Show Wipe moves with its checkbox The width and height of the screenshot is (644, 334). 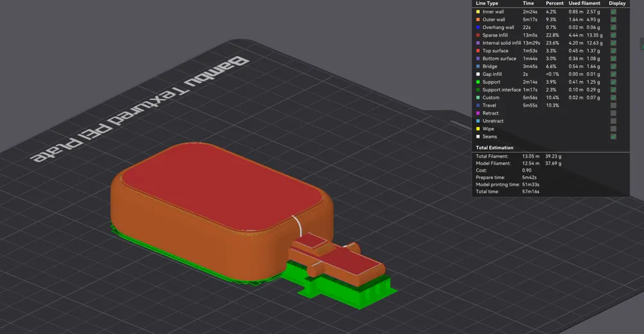pos(613,129)
